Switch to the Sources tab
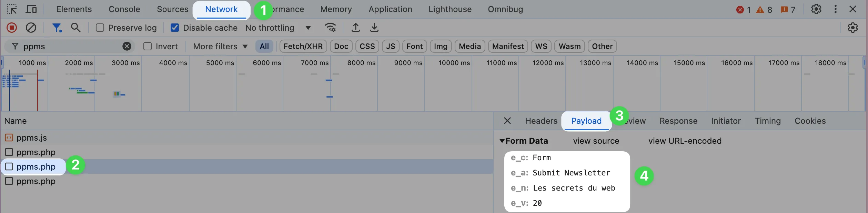The image size is (868, 213). tap(173, 9)
